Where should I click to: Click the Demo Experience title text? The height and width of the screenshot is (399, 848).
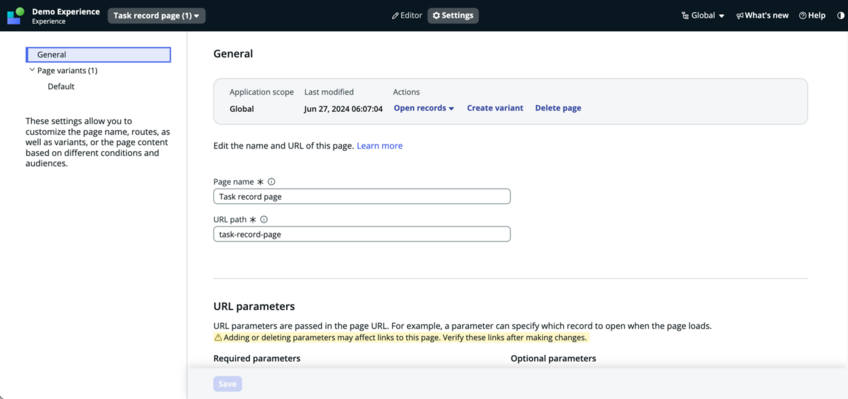point(66,11)
